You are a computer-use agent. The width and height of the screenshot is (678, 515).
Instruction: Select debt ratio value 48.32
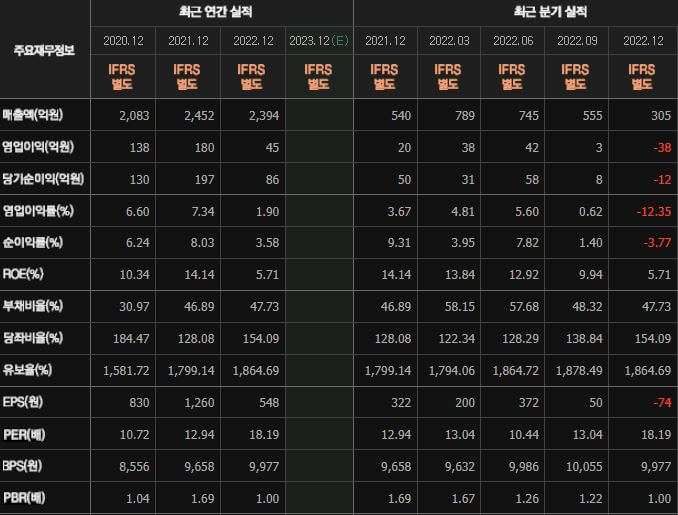[587, 307]
